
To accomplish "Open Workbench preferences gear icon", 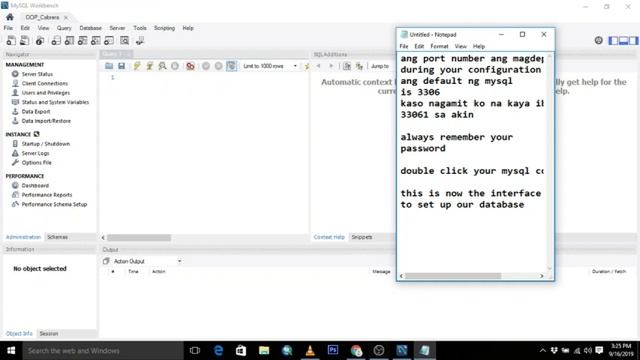I will (x=598, y=40).
